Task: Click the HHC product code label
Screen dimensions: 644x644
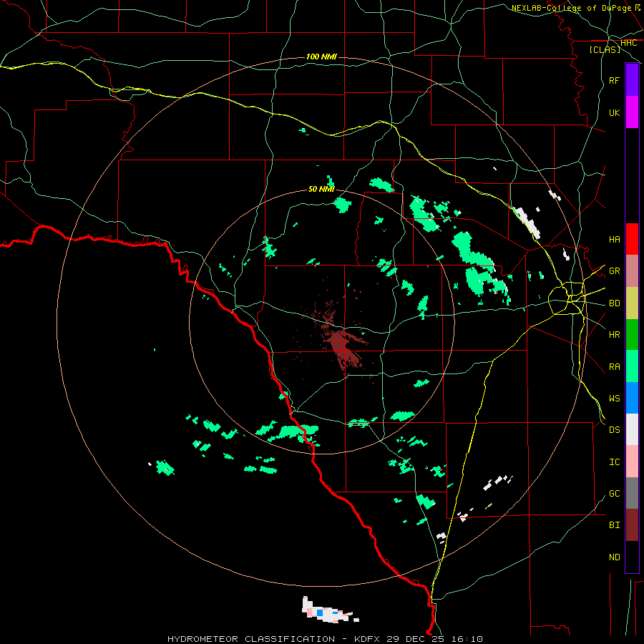Action: [x=628, y=43]
